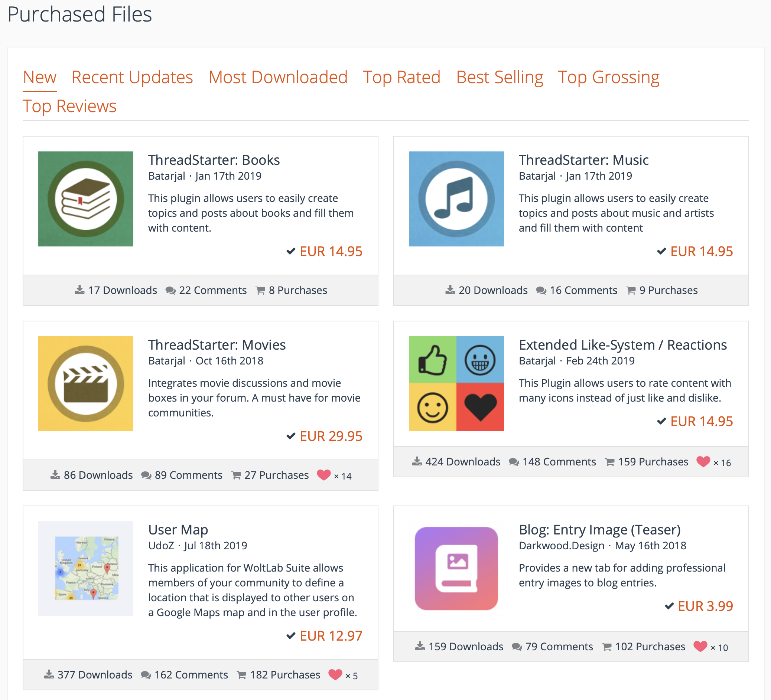
Task: Click the heart icon on Blog: Entry Image
Action: pos(700,646)
